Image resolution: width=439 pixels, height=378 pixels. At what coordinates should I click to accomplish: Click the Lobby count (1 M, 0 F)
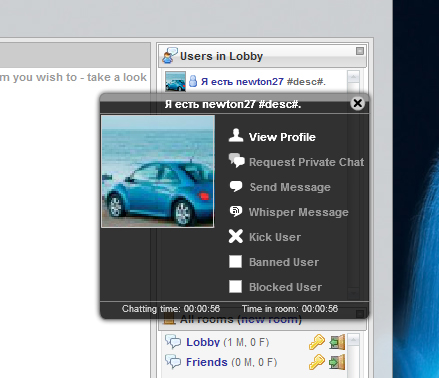pos(246,342)
